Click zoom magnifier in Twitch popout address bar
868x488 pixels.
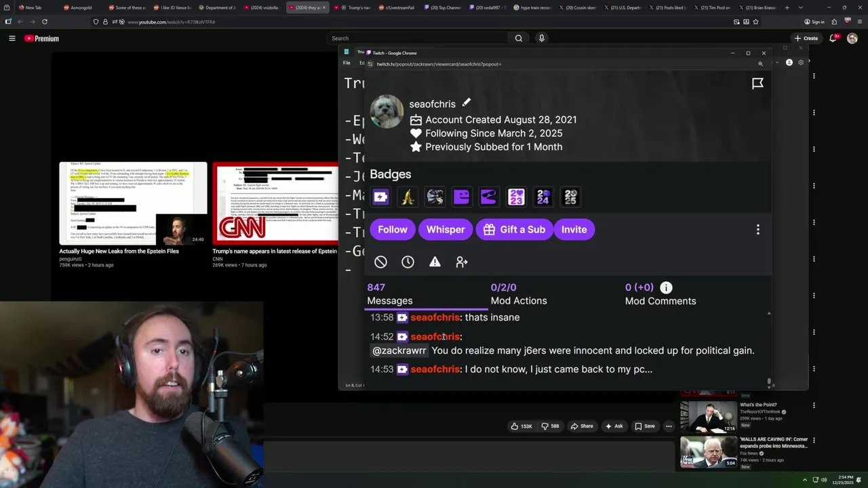pyautogui.click(x=760, y=64)
